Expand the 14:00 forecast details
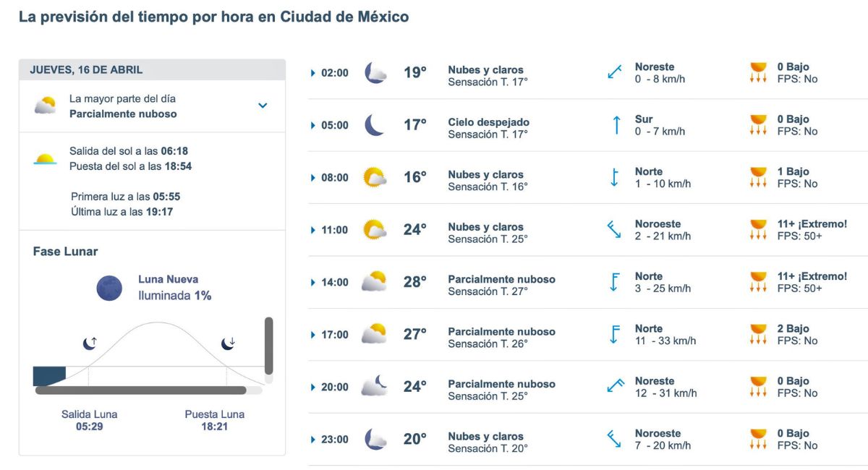This screenshot has height=470, width=868. click(312, 281)
